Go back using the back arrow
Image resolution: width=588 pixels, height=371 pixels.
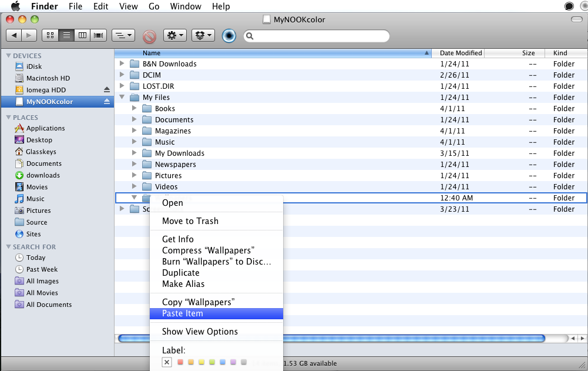tap(15, 35)
